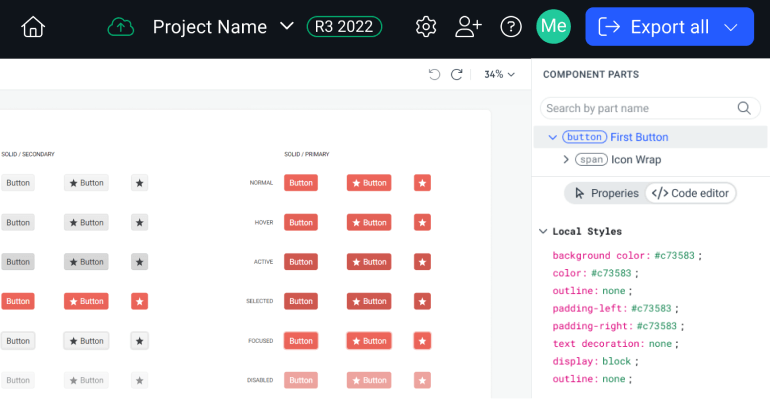Click the SOLID / SECONDARY heading label

click(28, 154)
